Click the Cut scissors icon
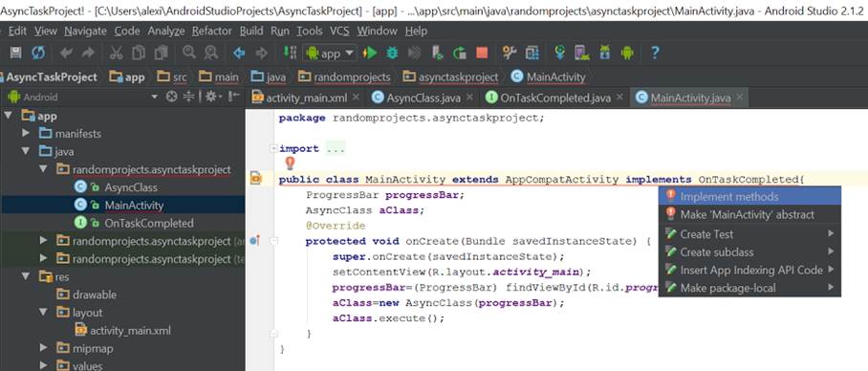Screen dimensions: 868x371 [116, 53]
